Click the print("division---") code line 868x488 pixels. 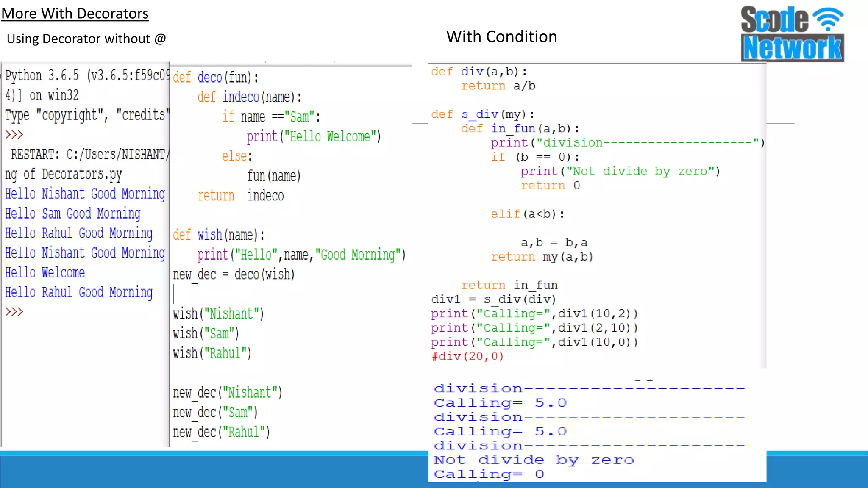[x=628, y=143]
